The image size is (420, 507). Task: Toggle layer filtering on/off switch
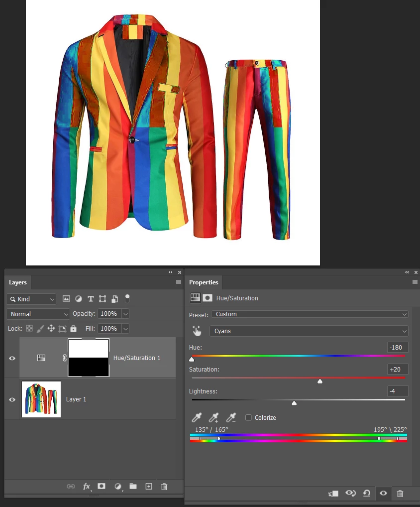127,298
